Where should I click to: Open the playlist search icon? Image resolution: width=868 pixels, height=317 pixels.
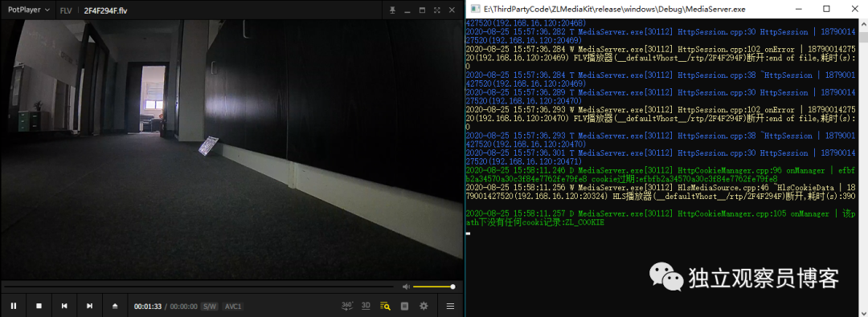tap(385, 306)
